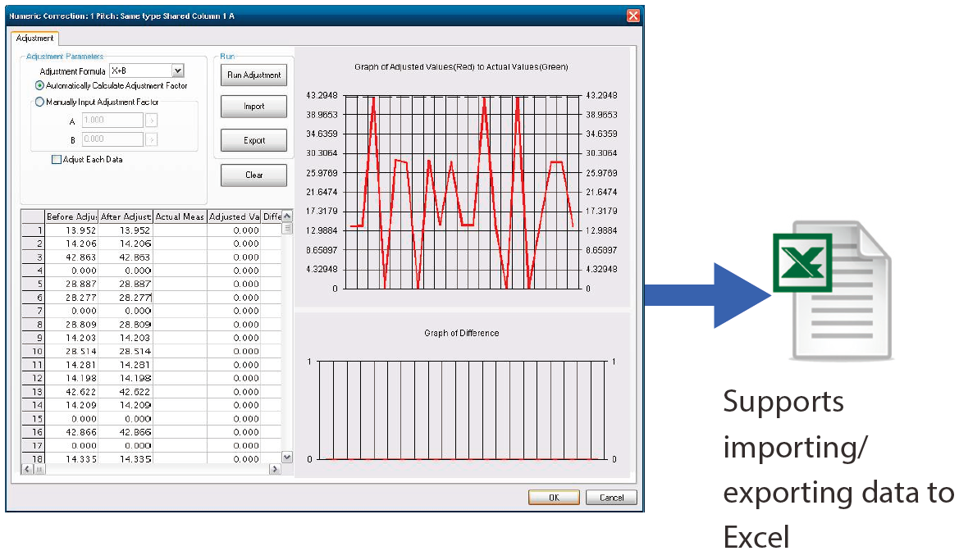
Task: Click the Excel file icon
Action: click(x=833, y=289)
